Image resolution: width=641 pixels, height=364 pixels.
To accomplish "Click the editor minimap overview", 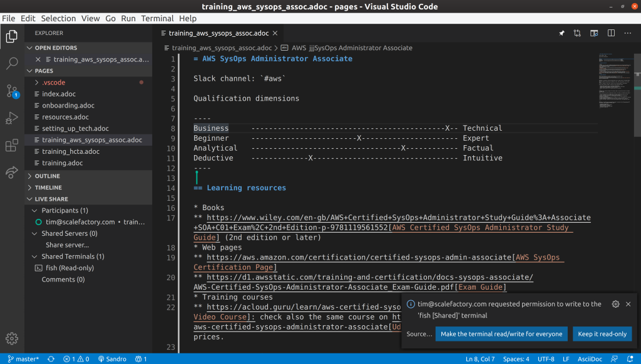I will 616,81.
